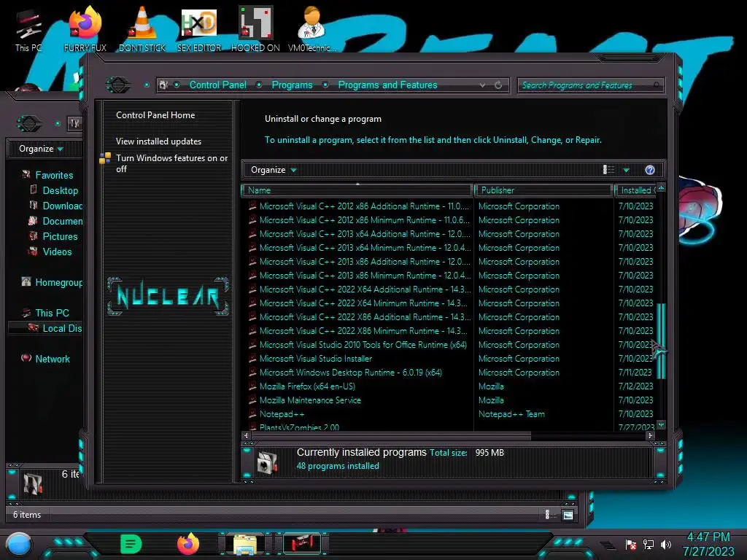Sort by the Name column header
The height and width of the screenshot is (560, 747).
(356, 190)
